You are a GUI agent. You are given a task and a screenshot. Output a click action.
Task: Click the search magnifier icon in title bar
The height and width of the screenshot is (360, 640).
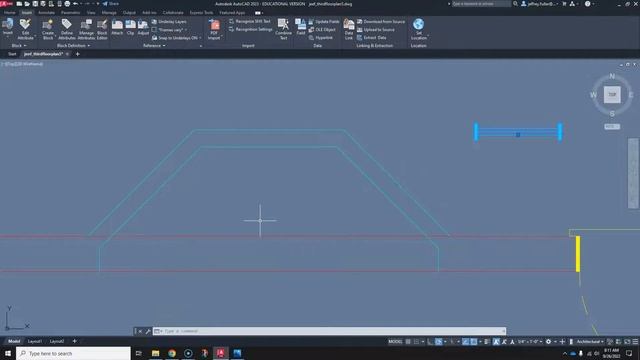click(515, 4)
